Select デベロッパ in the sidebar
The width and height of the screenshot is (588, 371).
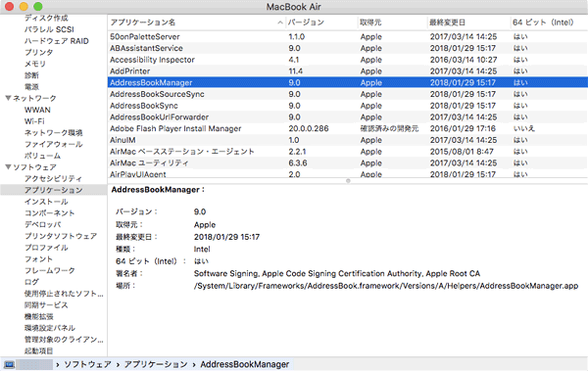(x=42, y=224)
